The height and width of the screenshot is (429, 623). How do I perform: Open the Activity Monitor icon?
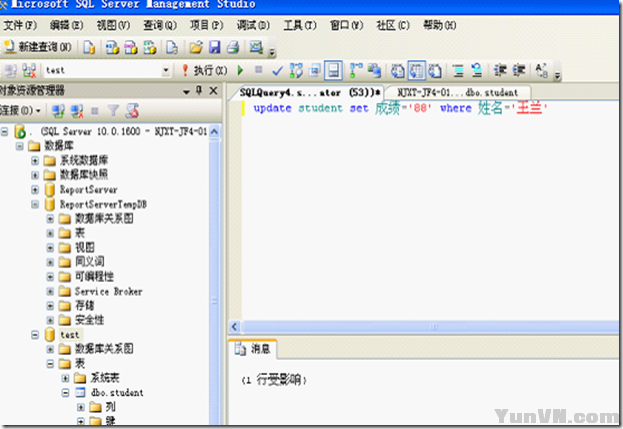[x=256, y=48]
